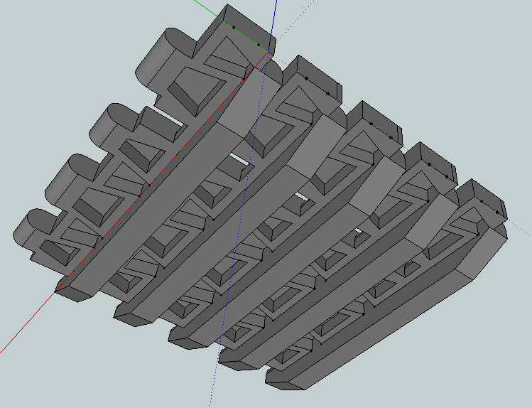Click the solid blue axis line above the model
Screen dimensions: 532x408
click(276, 18)
